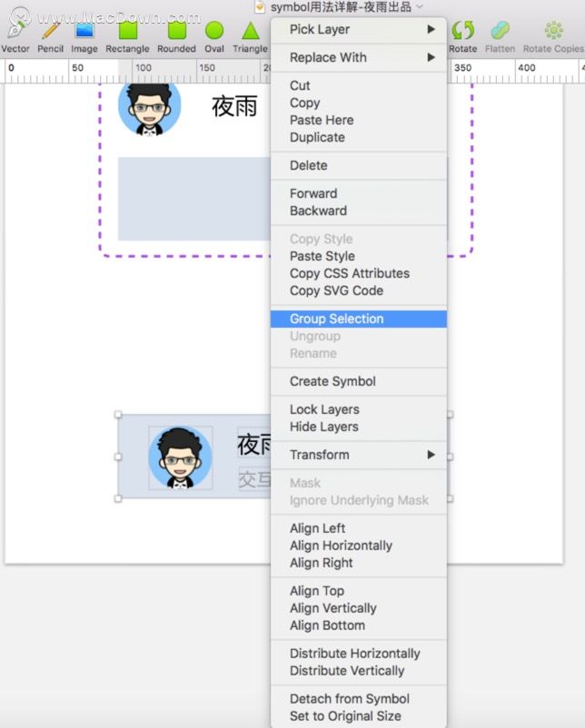
Task: Move layer Forward via menu
Action: coord(359,193)
